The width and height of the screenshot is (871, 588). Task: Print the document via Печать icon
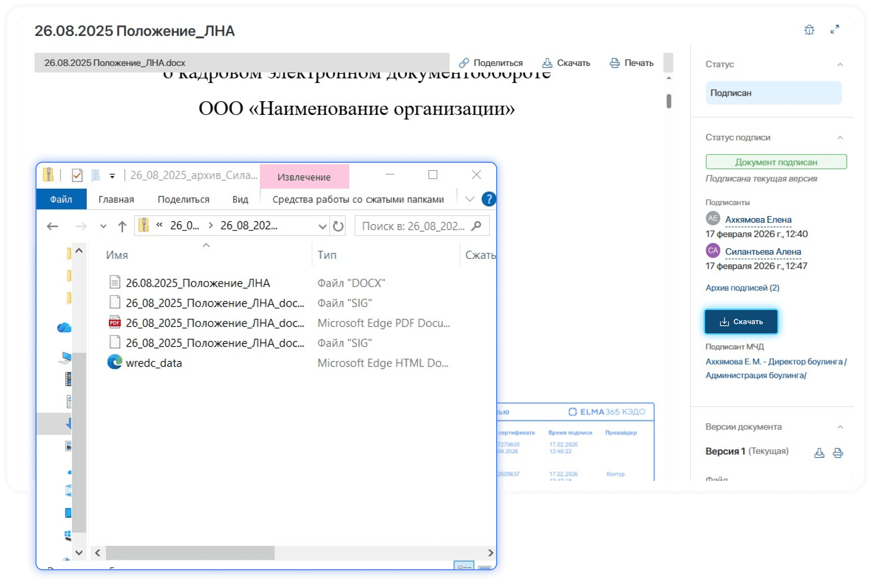point(614,62)
